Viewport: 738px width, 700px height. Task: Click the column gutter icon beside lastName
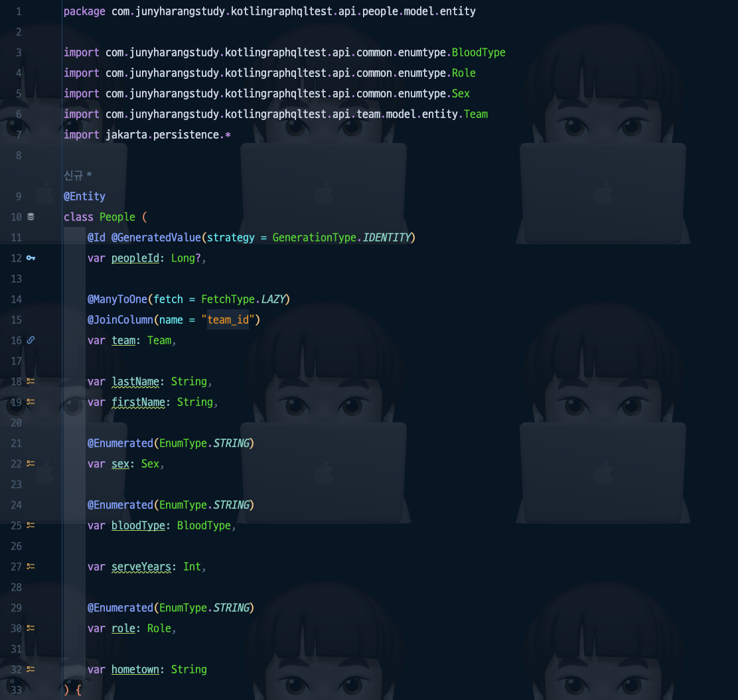31,382
